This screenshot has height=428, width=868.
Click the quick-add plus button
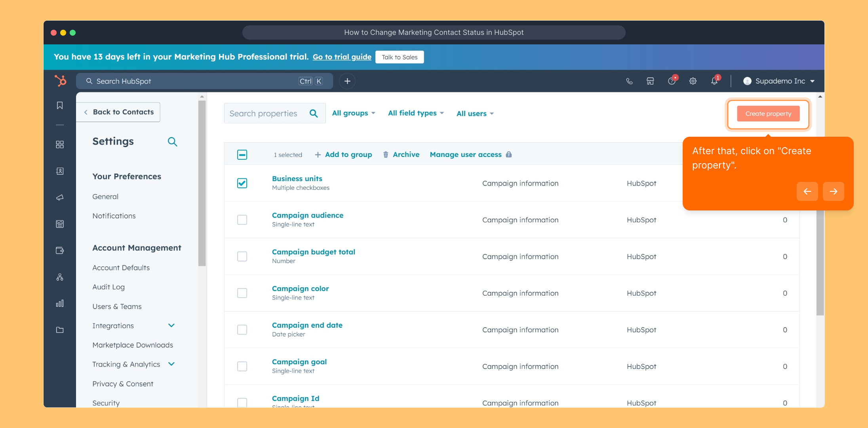pos(347,81)
